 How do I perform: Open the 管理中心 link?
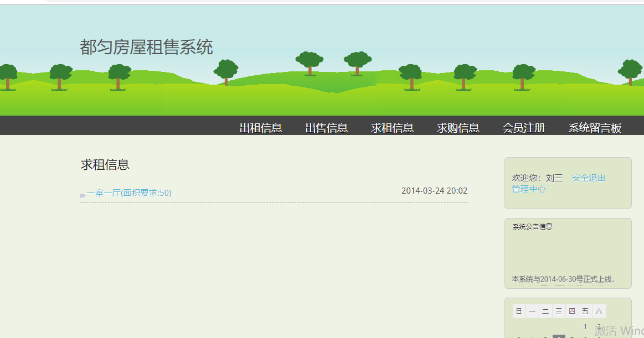(x=529, y=189)
